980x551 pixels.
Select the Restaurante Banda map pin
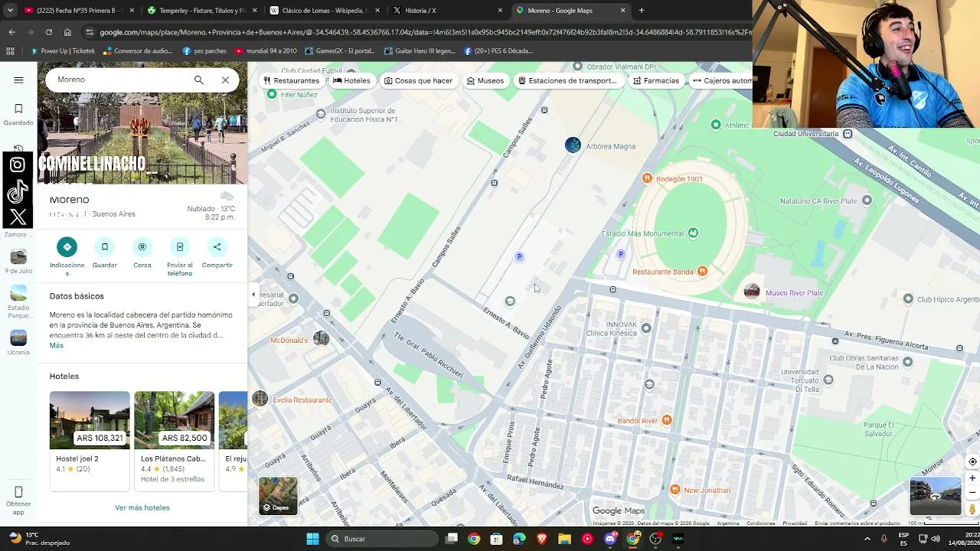pos(702,272)
